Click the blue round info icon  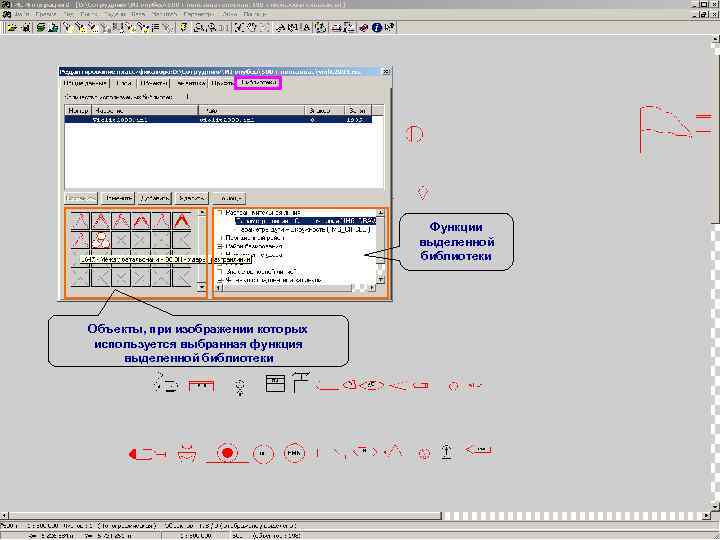[377, 28]
